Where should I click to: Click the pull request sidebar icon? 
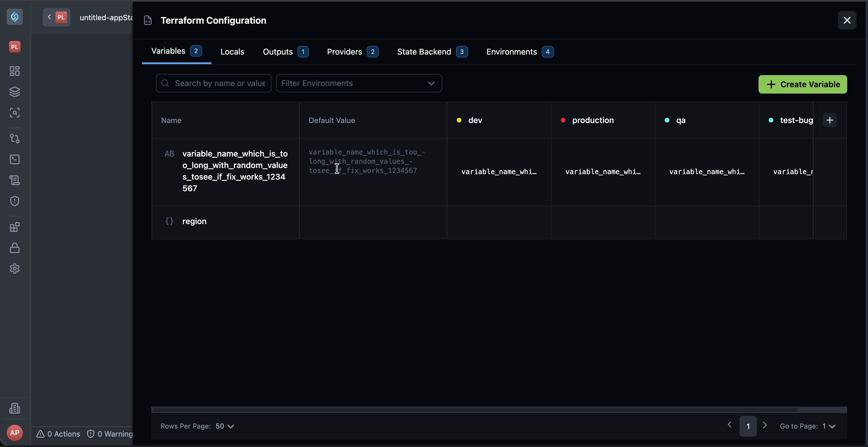click(14, 138)
